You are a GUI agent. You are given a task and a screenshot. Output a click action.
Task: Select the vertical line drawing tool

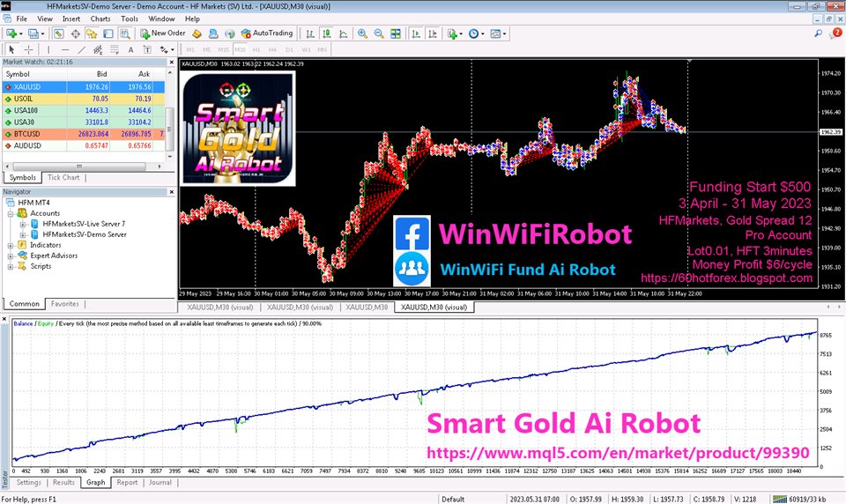(x=48, y=49)
